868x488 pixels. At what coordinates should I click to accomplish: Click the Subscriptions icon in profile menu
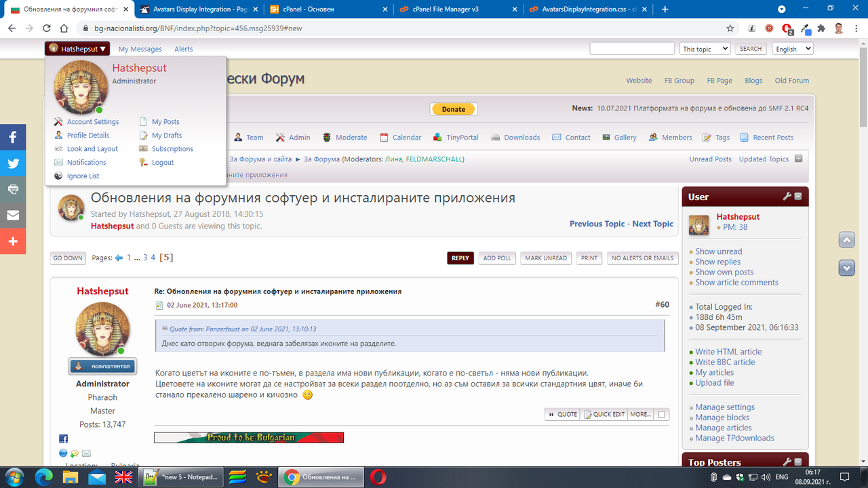(143, 149)
